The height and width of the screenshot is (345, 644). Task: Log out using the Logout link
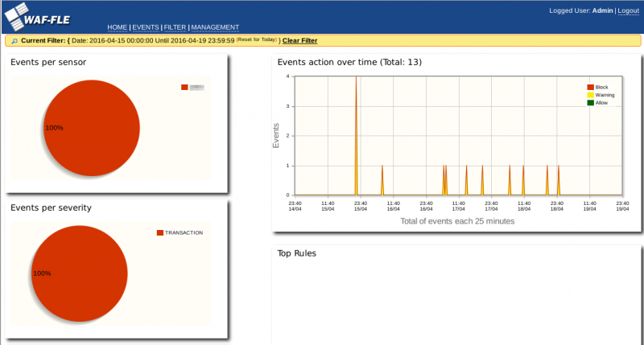click(x=628, y=10)
